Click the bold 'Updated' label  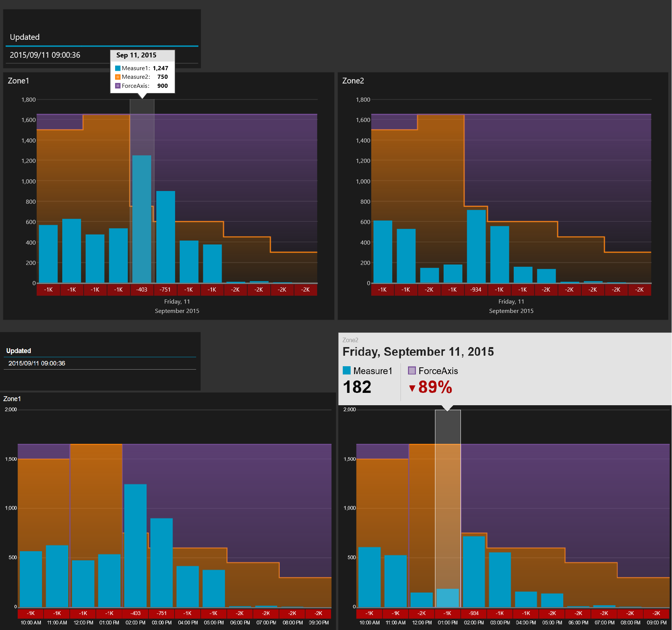coord(18,351)
